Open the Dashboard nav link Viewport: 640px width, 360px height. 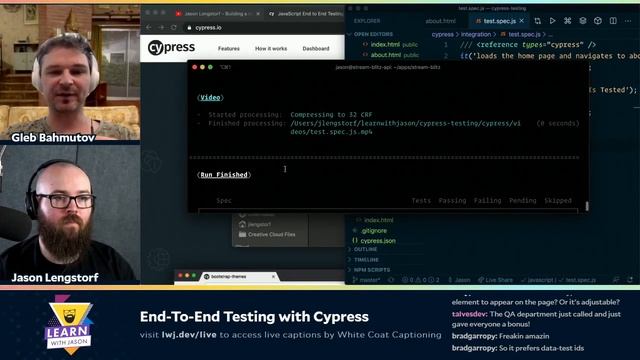(316, 48)
